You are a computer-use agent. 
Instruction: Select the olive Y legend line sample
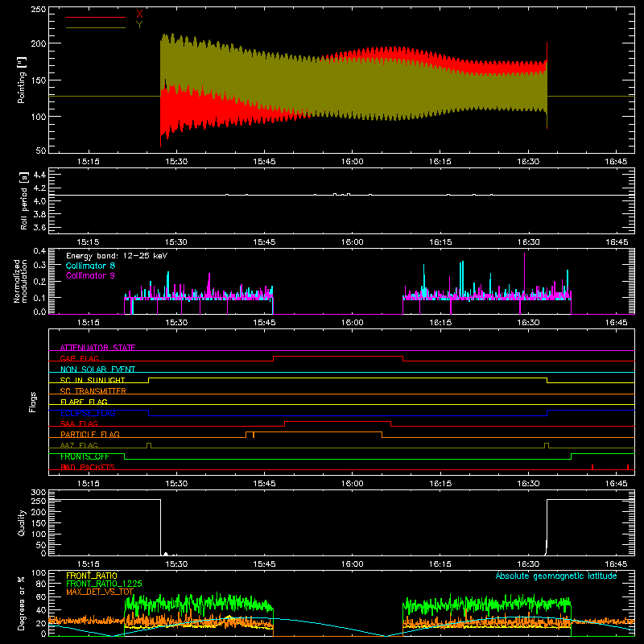pos(96,27)
